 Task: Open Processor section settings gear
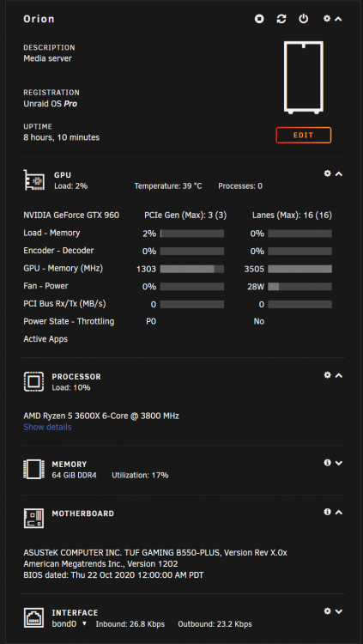[327, 375]
